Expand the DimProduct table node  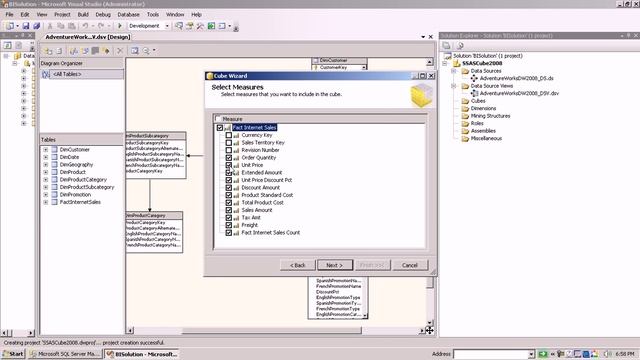coord(46,172)
